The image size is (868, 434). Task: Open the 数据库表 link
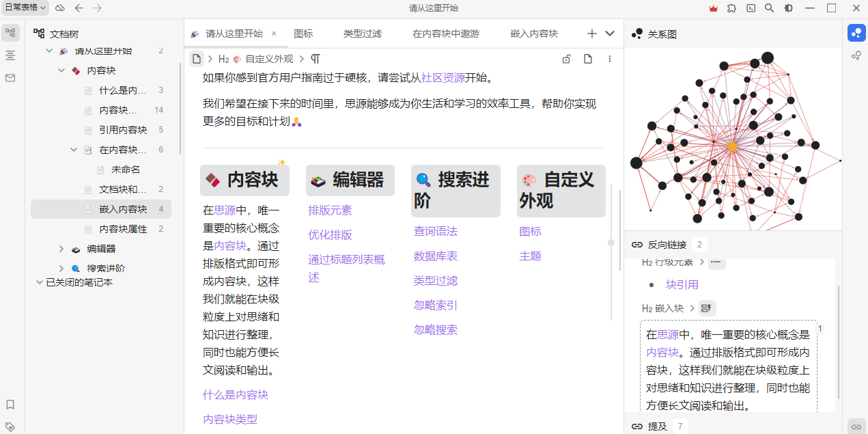(x=436, y=256)
